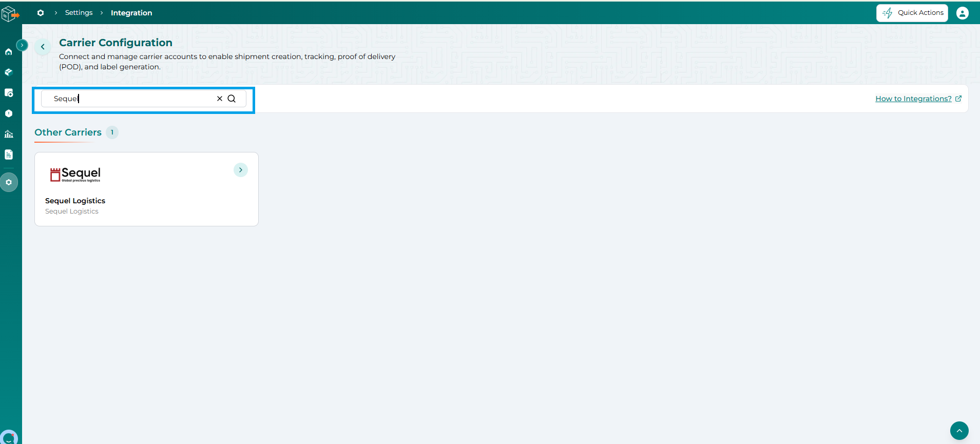Image resolution: width=980 pixels, height=444 pixels.
Task: Open the hexagon alert icon in the sidebar
Action: [x=9, y=113]
